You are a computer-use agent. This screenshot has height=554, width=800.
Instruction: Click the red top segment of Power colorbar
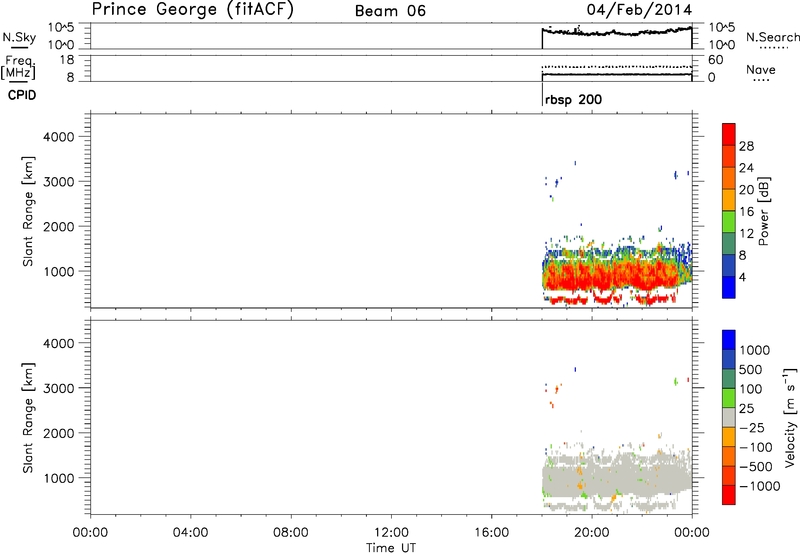click(x=729, y=134)
